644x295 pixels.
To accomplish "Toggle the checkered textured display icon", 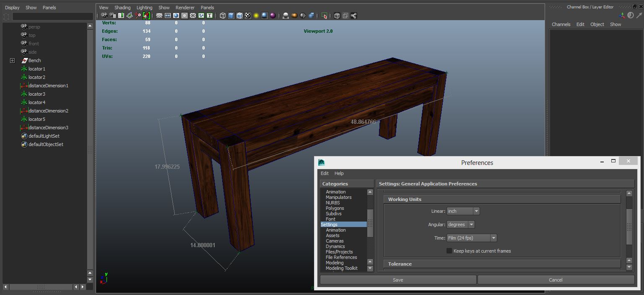I will 248,16.
